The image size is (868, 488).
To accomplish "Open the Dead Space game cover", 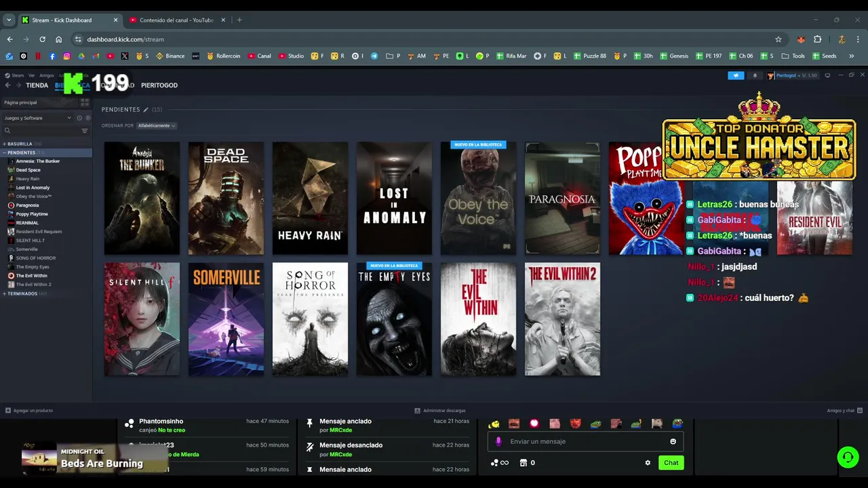I will tap(226, 199).
